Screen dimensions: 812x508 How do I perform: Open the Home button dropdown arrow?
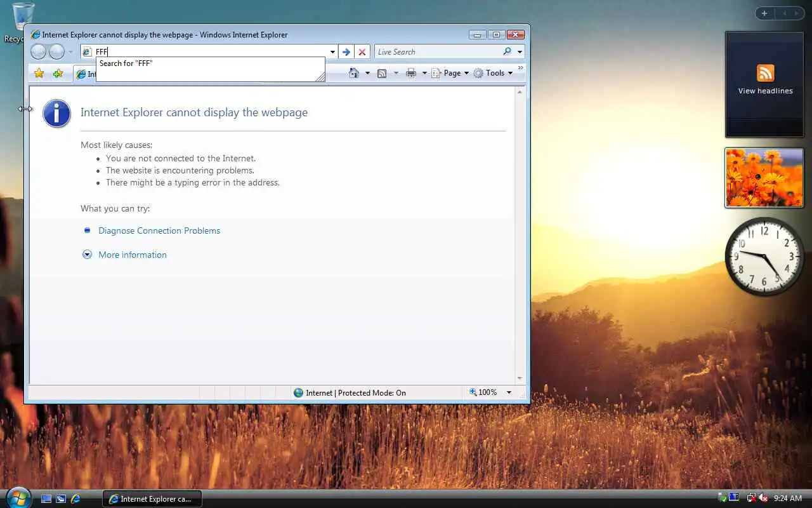coord(367,73)
